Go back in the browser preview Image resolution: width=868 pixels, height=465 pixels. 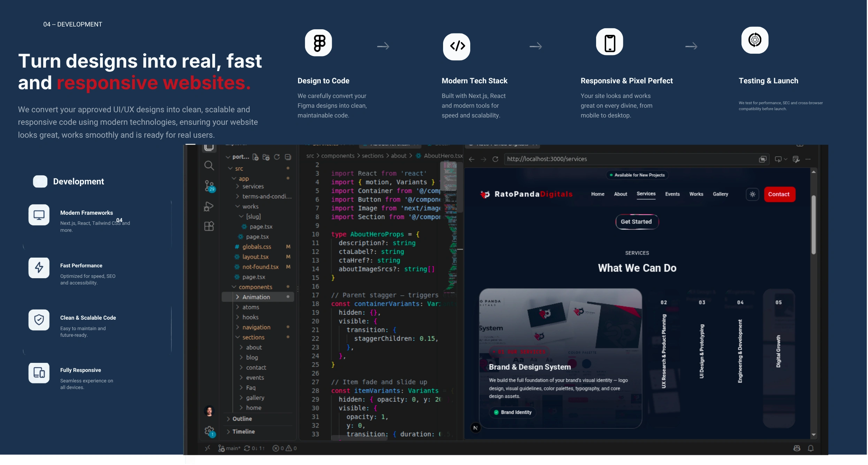tap(472, 159)
